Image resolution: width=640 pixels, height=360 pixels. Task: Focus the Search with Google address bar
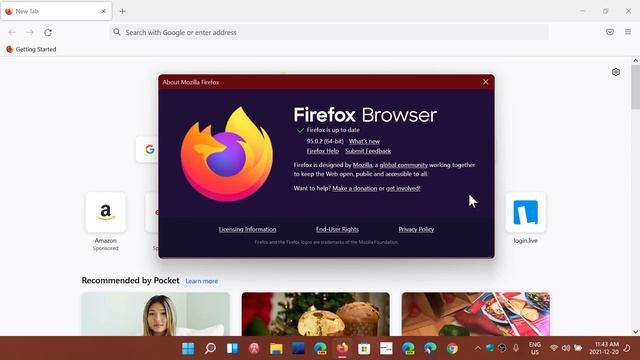coord(329,32)
